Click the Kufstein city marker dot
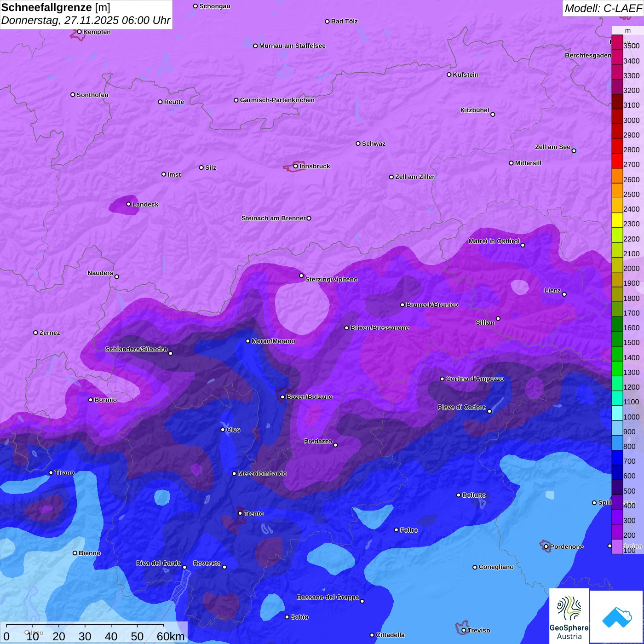 pyautogui.click(x=449, y=75)
